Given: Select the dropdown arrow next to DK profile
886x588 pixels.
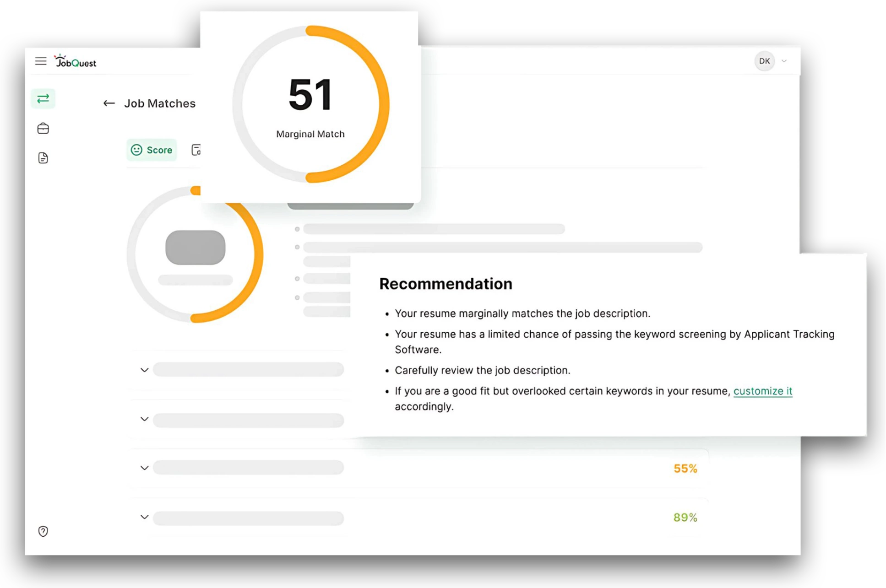Looking at the screenshot, I should click(x=783, y=61).
